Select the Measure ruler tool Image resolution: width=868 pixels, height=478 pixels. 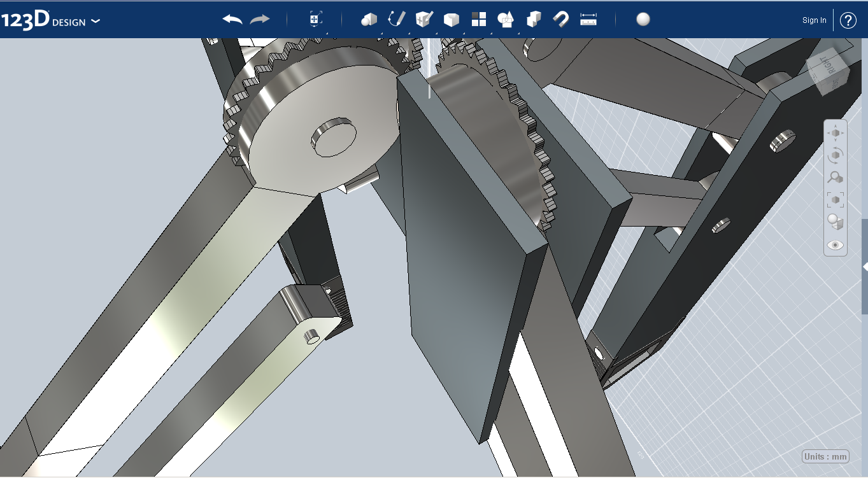588,20
